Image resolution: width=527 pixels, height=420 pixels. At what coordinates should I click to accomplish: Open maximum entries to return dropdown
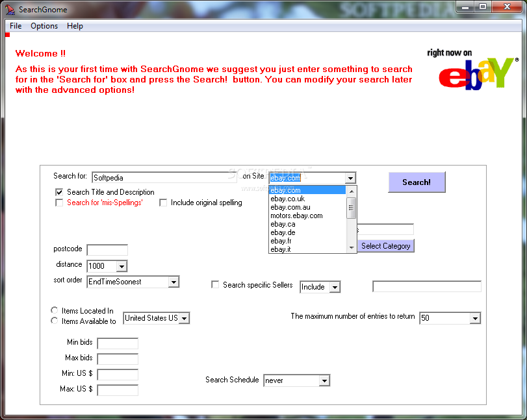point(475,318)
